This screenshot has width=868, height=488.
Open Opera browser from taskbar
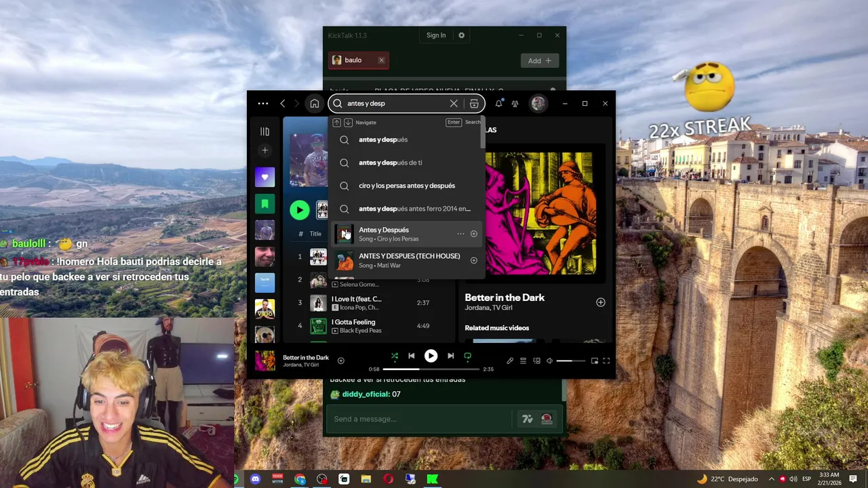coord(388,479)
